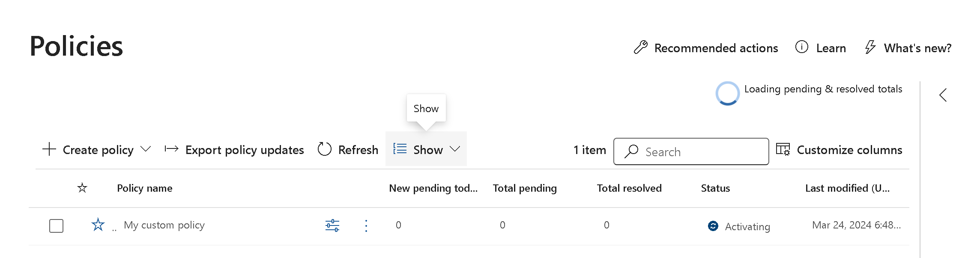The height and width of the screenshot is (258, 980).
Task: Click the Export policy updates arrow icon
Action: 171,149
